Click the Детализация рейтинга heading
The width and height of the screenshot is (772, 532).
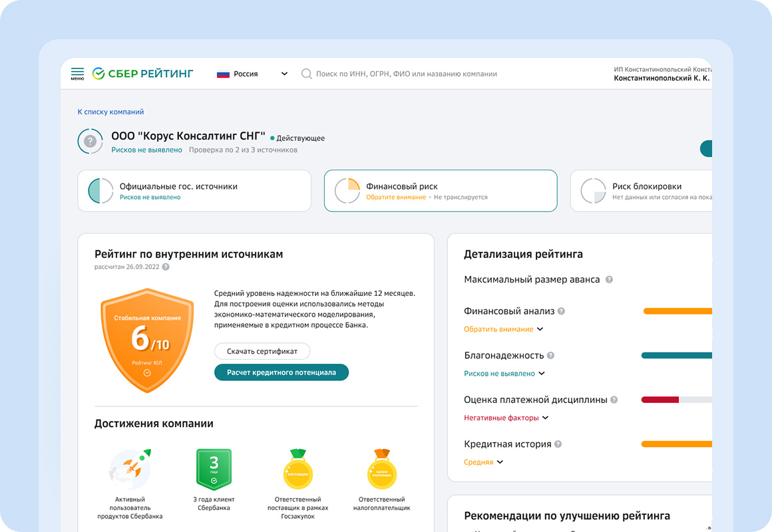pos(523,255)
